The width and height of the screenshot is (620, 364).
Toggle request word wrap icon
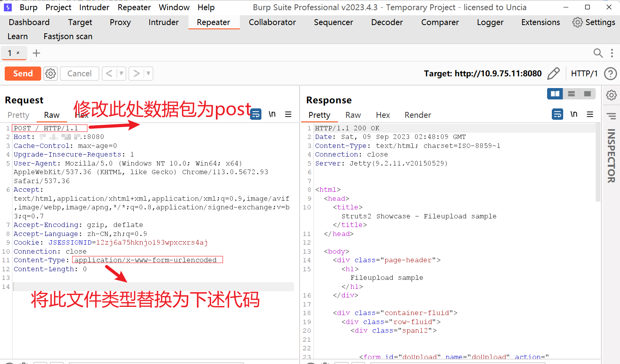pyautogui.click(x=256, y=114)
